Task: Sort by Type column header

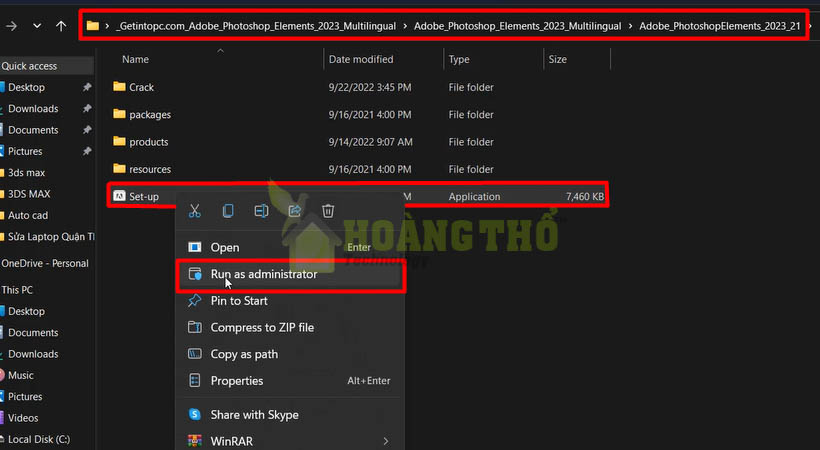Action: (x=459, y=59)
